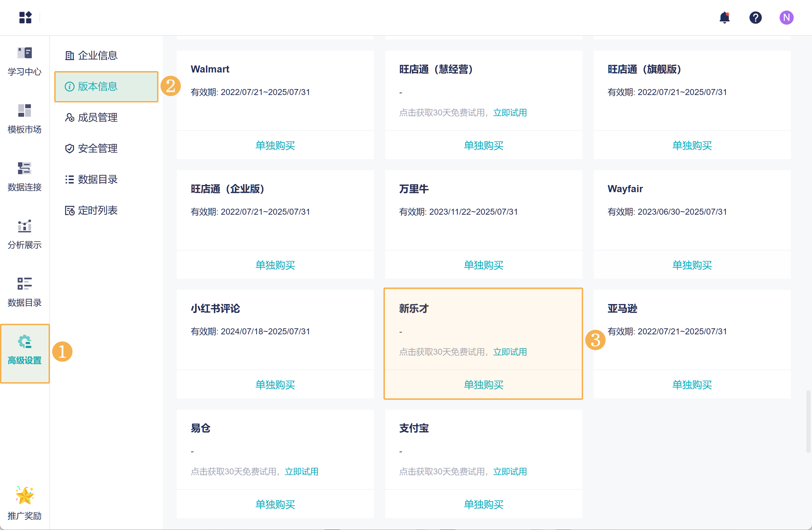Open 高级设置 in the sidebar

point(25,350)
